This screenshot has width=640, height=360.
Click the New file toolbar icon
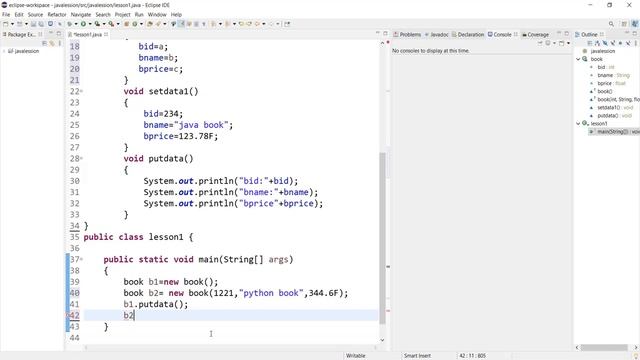(6, 24)
